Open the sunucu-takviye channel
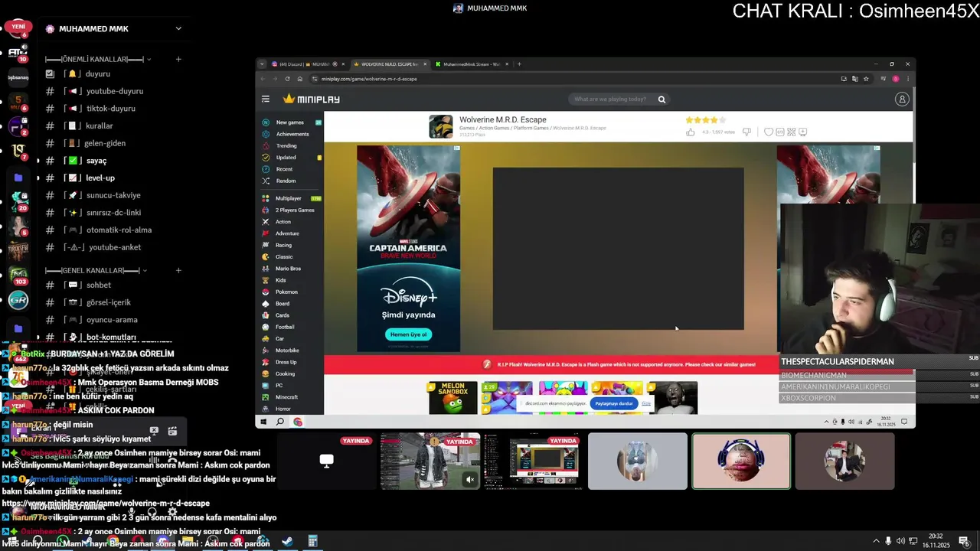This screenshot has width=980, height=551. [x=115, y=195]
